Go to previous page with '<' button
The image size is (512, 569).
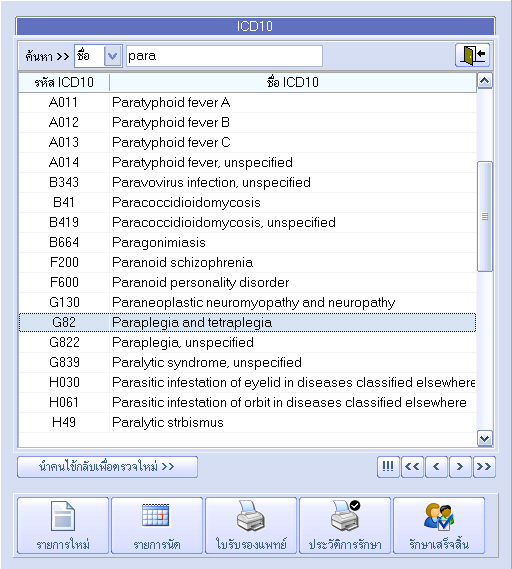coord(436,467)
